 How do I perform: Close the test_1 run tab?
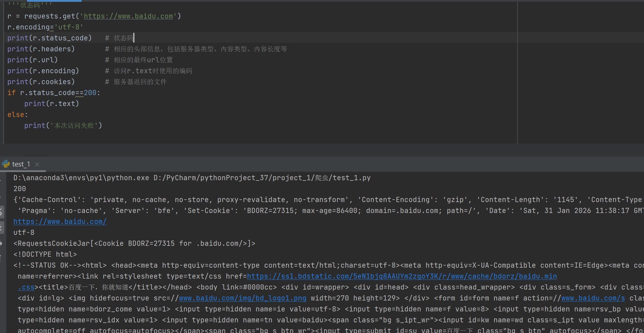pos(37,164)
